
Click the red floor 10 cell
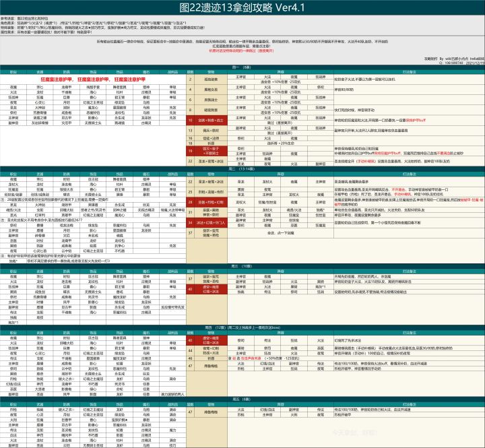[x=191, y=119]
